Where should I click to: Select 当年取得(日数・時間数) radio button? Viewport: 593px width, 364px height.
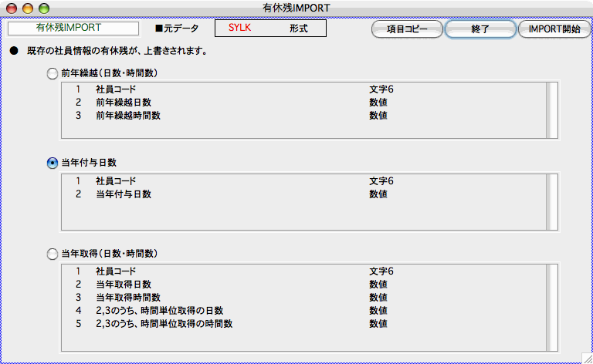tap(53, 253)
